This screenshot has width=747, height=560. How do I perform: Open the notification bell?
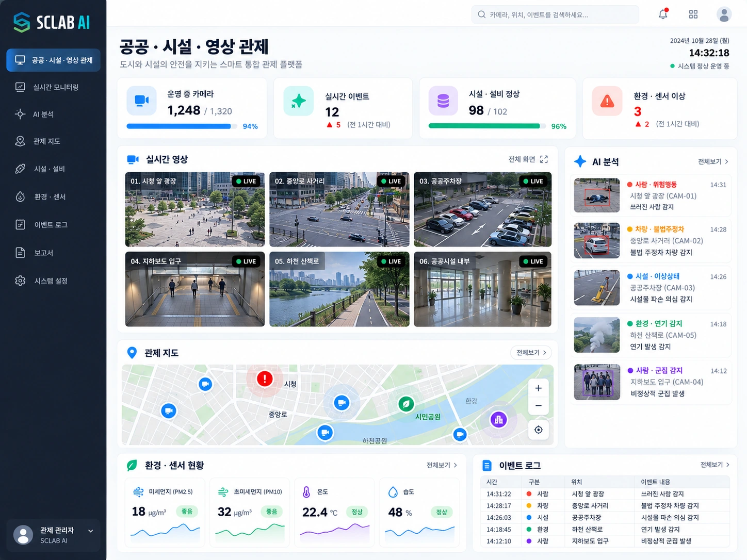(663, 14)
